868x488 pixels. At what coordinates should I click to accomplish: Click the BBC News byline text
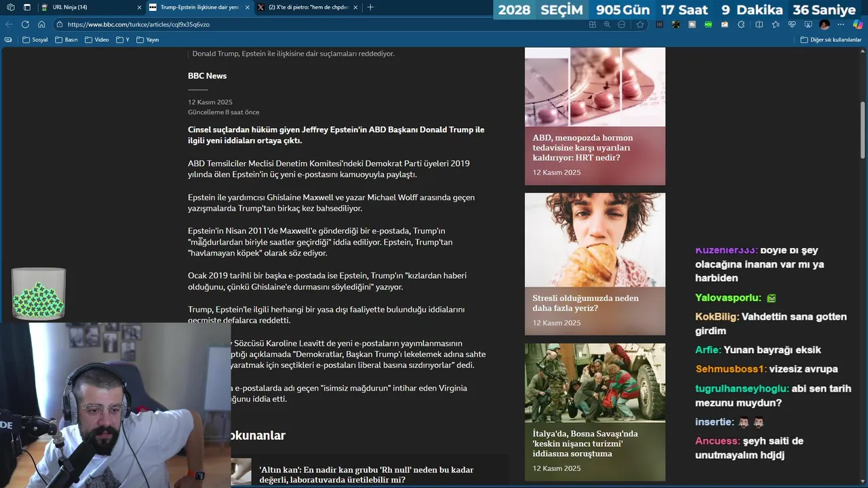[207, 76]
